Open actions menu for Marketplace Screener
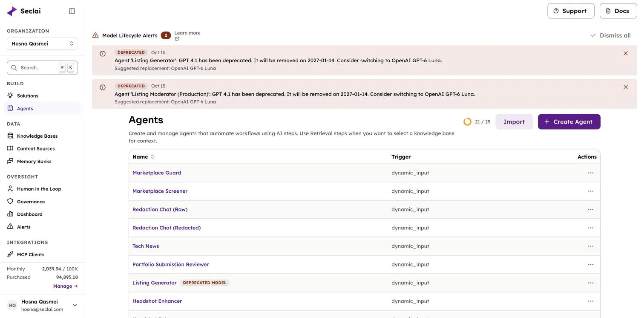This screenshot has width=644, height=318. point(591,191)
